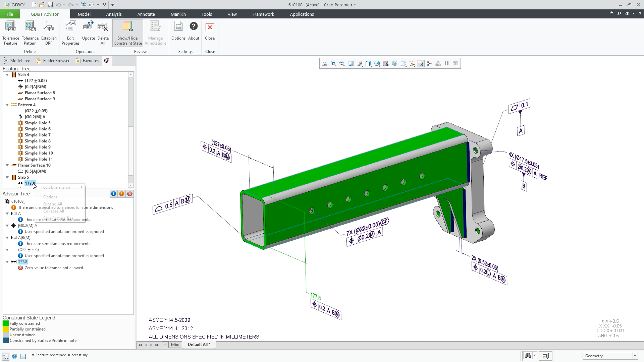The image size is (644, 362).
Task: Click the Repaint icon in the graphics toolbar
Action: 351,63
